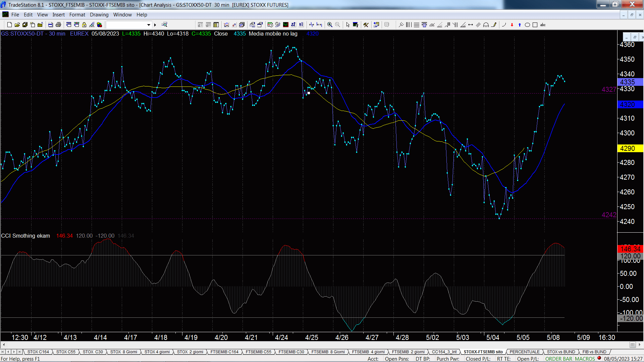The height and width of the screenshot is (362, 644).
Task: Switch to the PERCENTUALE tab
Action: pyautogui.click(x=525, y=352)
